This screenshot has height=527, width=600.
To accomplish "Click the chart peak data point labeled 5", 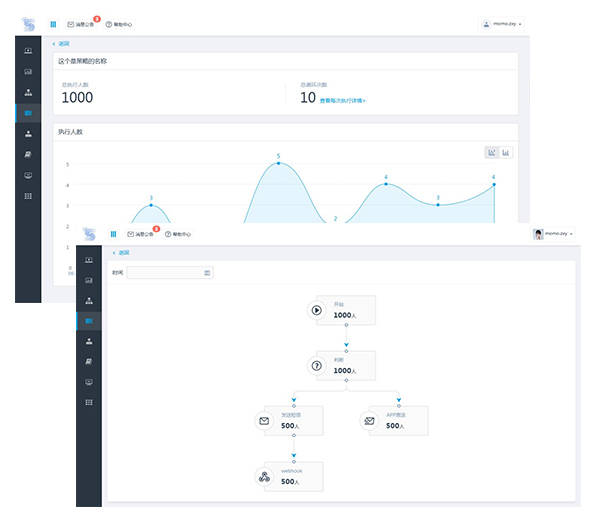I will tap(278, 162).
